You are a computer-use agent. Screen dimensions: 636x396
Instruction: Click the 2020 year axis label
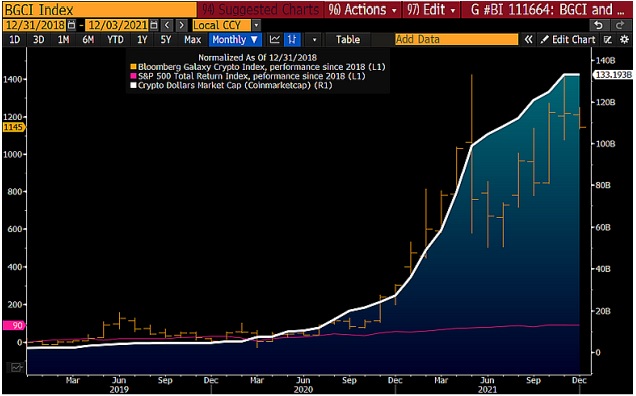(303, 390)
